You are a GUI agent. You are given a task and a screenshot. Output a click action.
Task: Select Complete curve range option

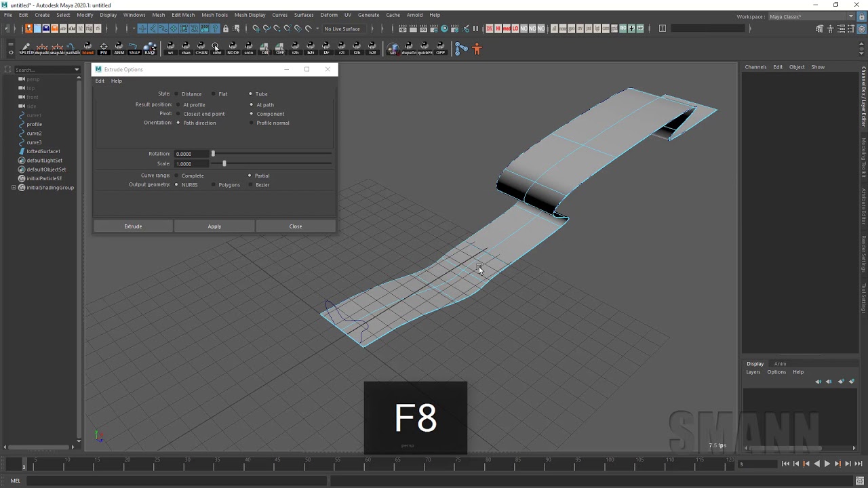pos(177,176)
